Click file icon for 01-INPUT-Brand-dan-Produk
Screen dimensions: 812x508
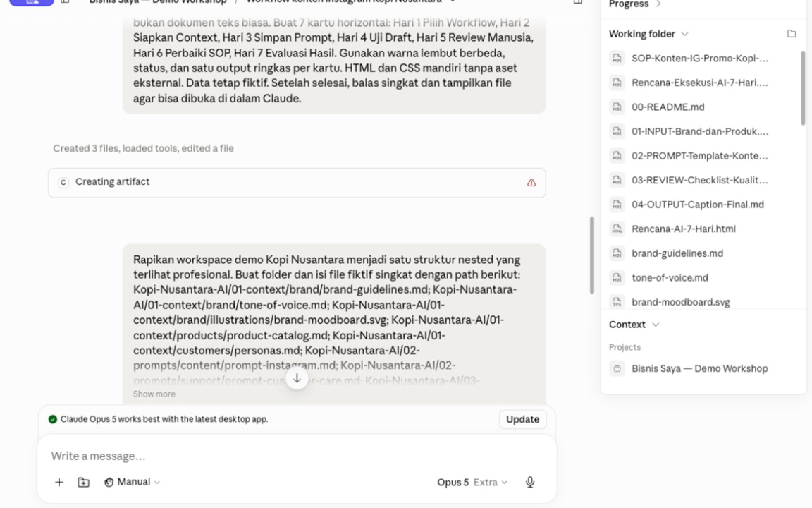click(x=617, y=131)
